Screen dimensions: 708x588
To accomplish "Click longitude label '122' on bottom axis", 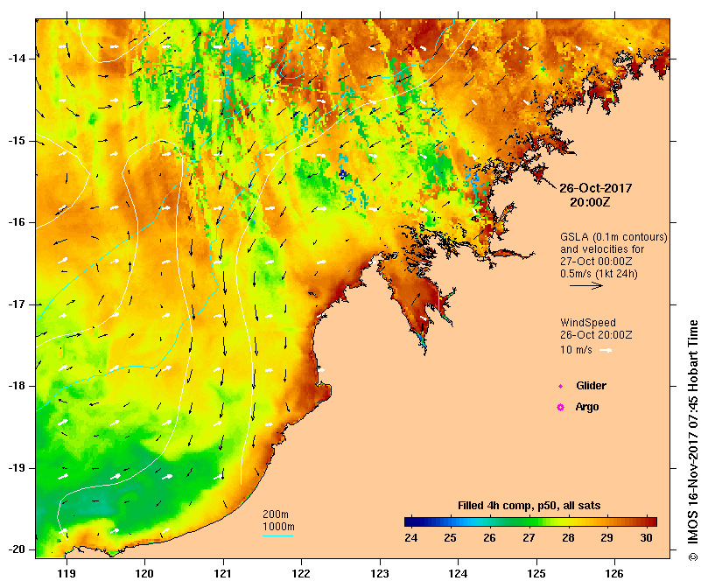I will point(301,573).
